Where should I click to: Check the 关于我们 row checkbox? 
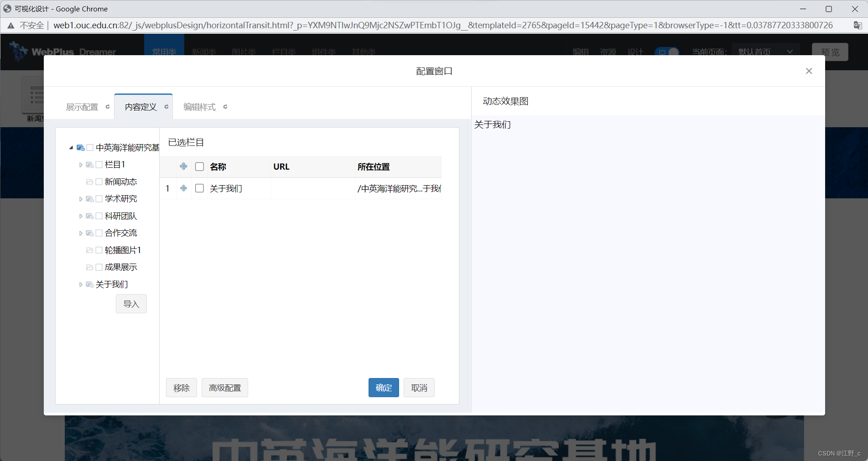pyautogui.click(x=199, y=188)
